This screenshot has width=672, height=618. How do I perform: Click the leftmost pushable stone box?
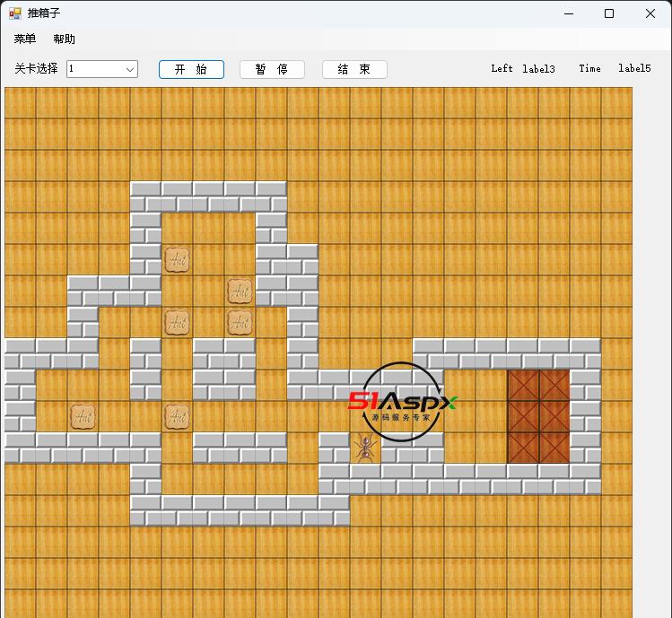pyautogui.click(x=83, y=416)
